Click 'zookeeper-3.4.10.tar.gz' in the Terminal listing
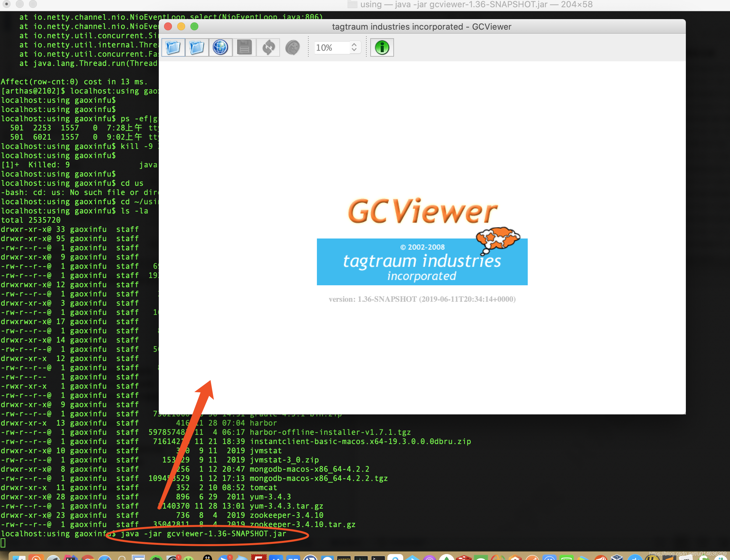This screenshot has width=730, height=560. click(303, 524)
